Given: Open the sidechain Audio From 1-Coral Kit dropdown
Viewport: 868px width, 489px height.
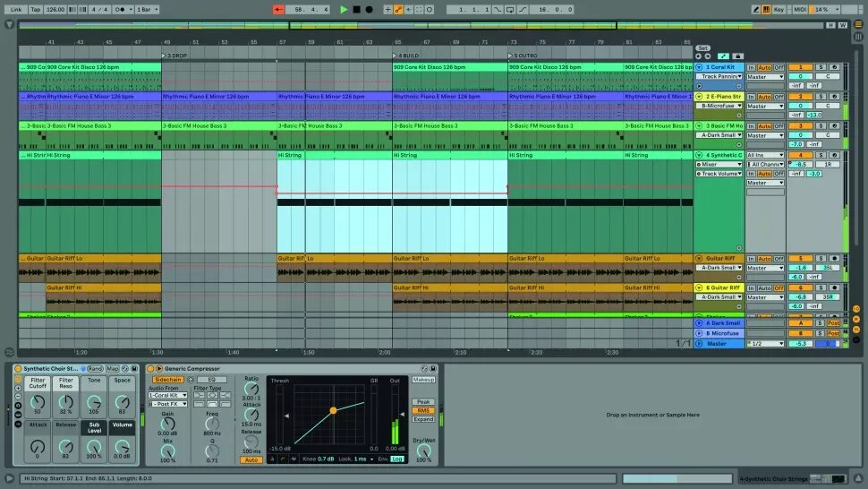Looking at the screenshot, I should coord(167,395).
